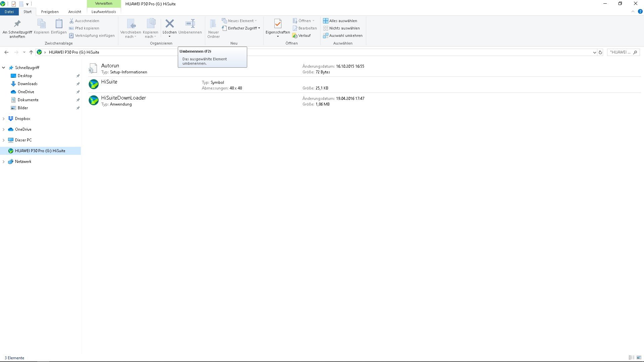
Task: Click the Umbenennen ribbon button
Action: click(x=190, y=27)
